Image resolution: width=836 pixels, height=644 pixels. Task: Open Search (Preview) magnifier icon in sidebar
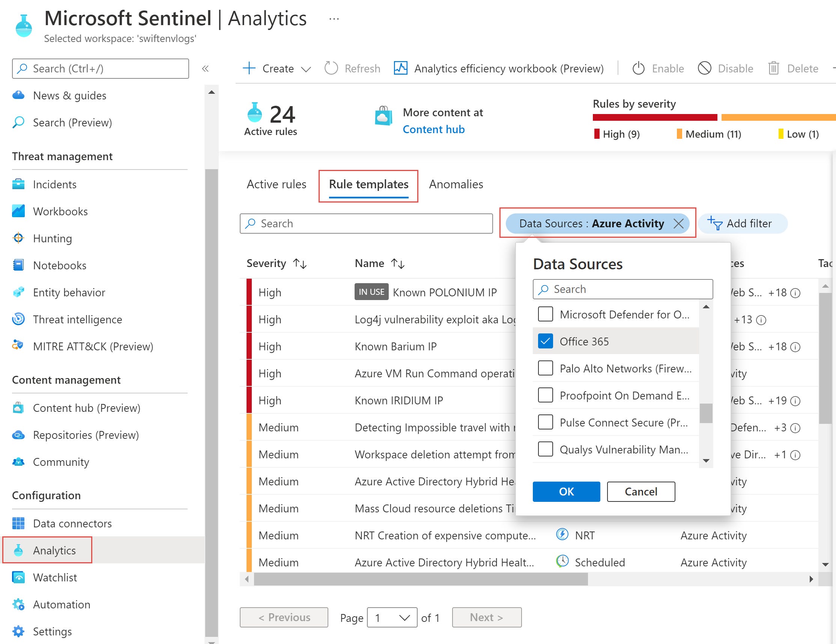tap(18, 122)
